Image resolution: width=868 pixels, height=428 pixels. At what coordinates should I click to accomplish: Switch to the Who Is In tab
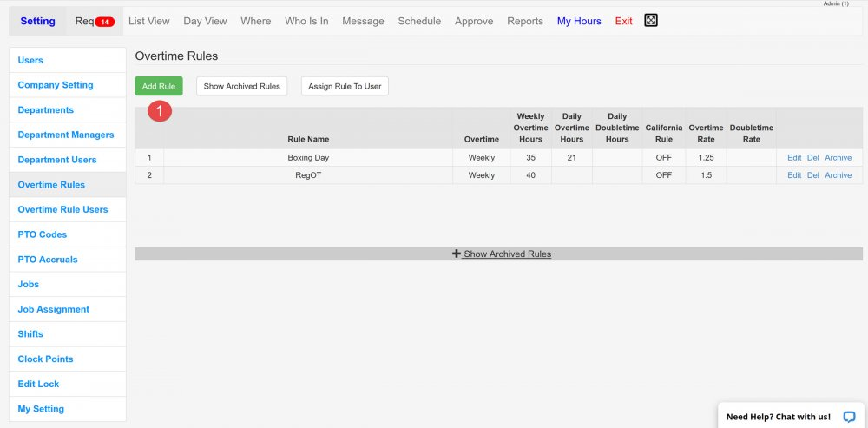pyautogui.click(x=306, y=21)
